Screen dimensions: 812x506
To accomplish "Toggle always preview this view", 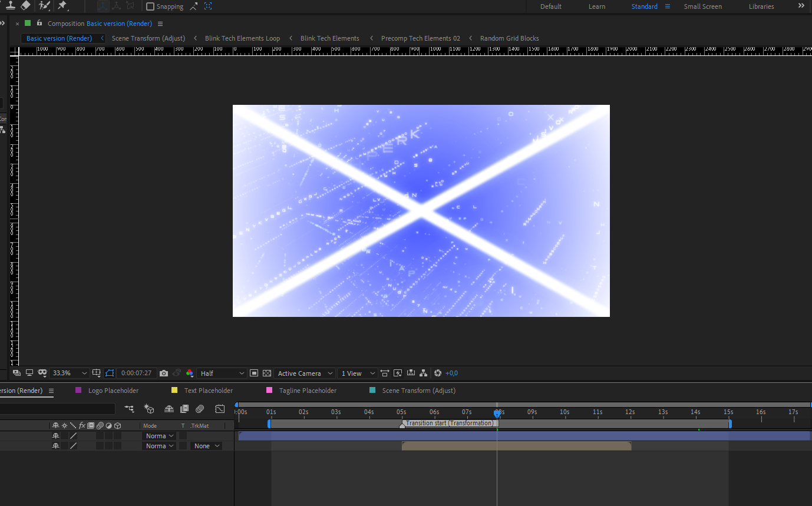I will pyautogui.click(x=16, y=373).
